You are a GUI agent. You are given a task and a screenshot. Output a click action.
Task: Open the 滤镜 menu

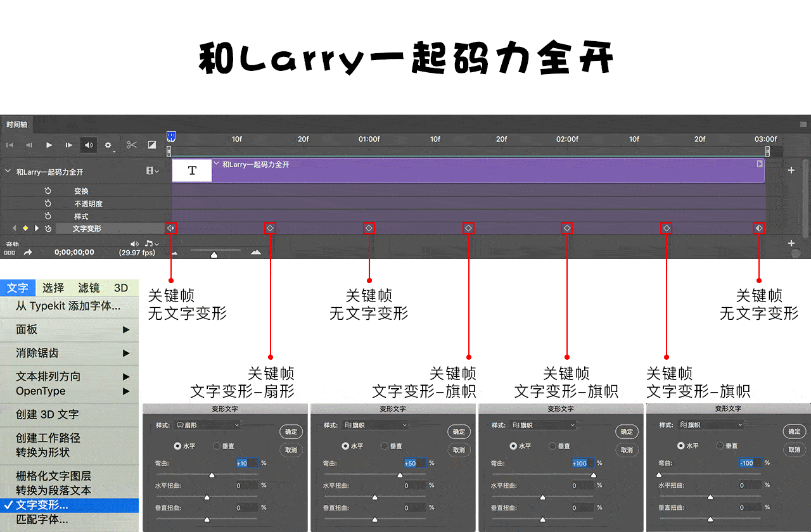coord(89,288)
